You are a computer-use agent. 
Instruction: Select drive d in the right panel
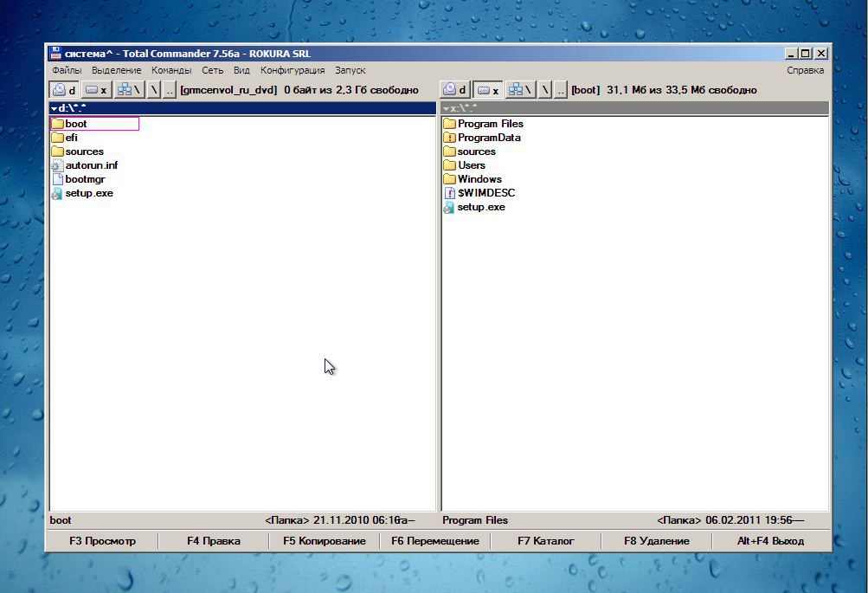tap(454, 90)
